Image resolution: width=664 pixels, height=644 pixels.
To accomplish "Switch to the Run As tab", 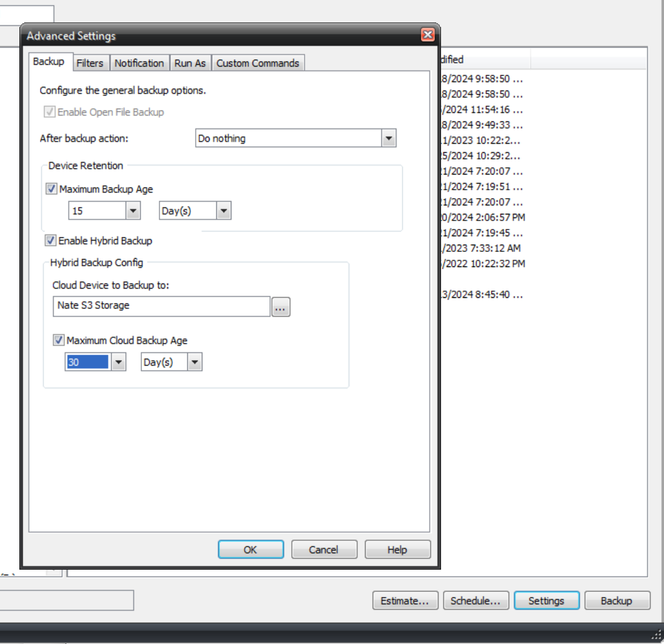I will [x=190, y=62].
